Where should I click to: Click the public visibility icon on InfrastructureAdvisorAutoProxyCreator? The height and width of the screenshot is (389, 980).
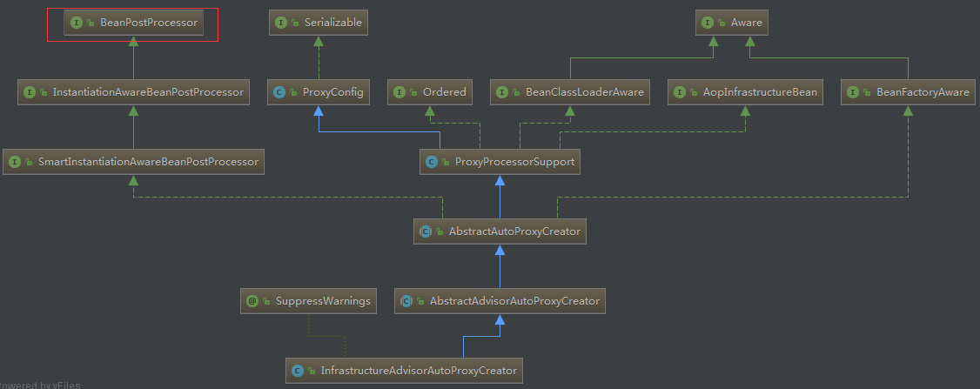(312, 371)
